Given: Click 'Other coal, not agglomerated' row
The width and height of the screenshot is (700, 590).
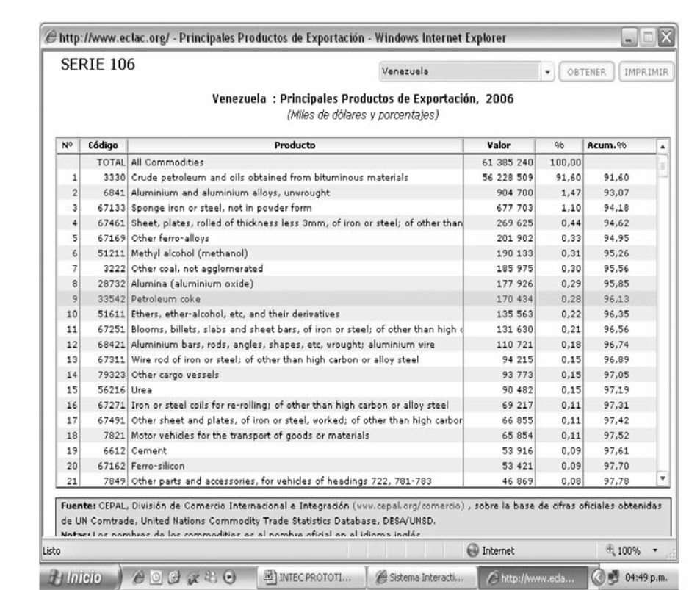Looking at the screenshot, I should tap(357, 268).
